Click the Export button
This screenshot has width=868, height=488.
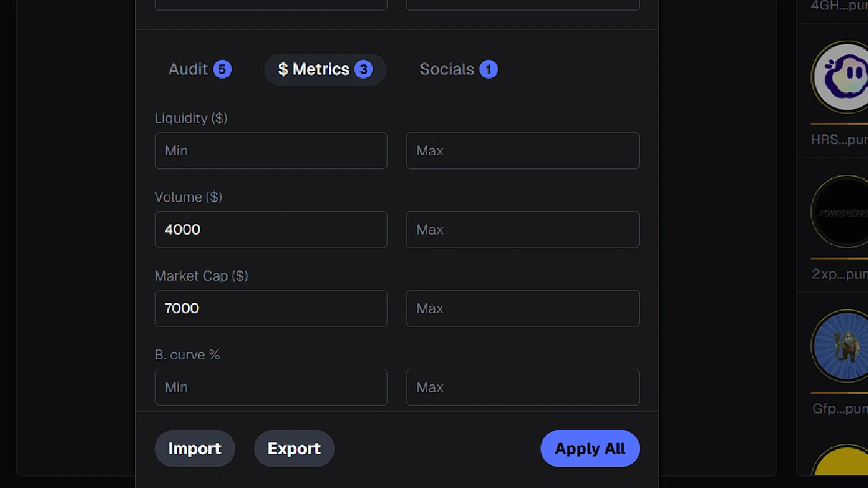(x=294, y=448)
